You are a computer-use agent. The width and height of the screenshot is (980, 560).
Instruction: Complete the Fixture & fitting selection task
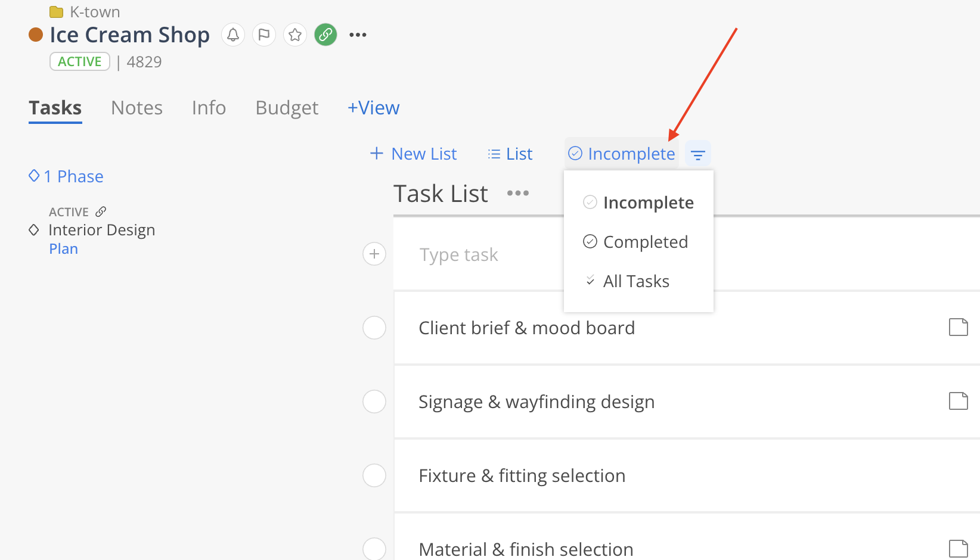click(x=374, y=475)
